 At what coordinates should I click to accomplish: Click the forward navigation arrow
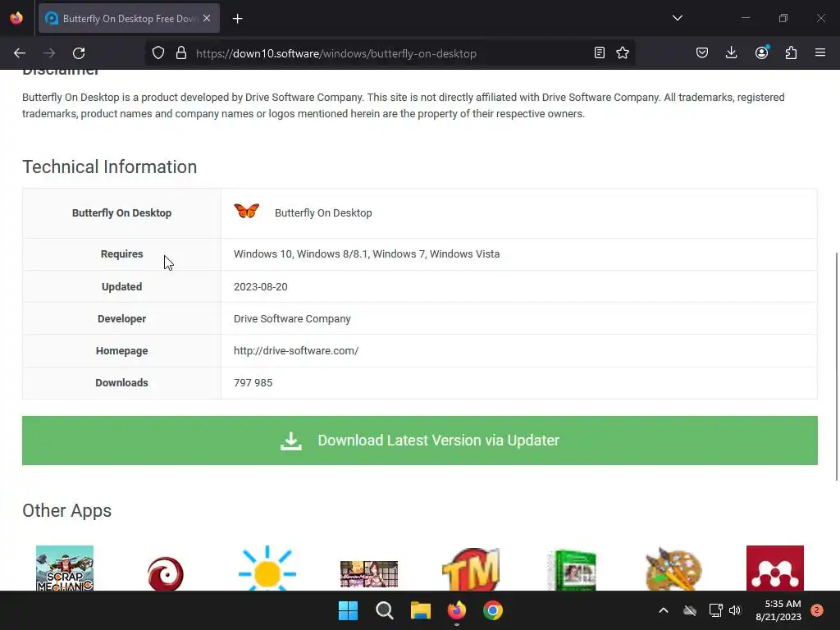49,53
